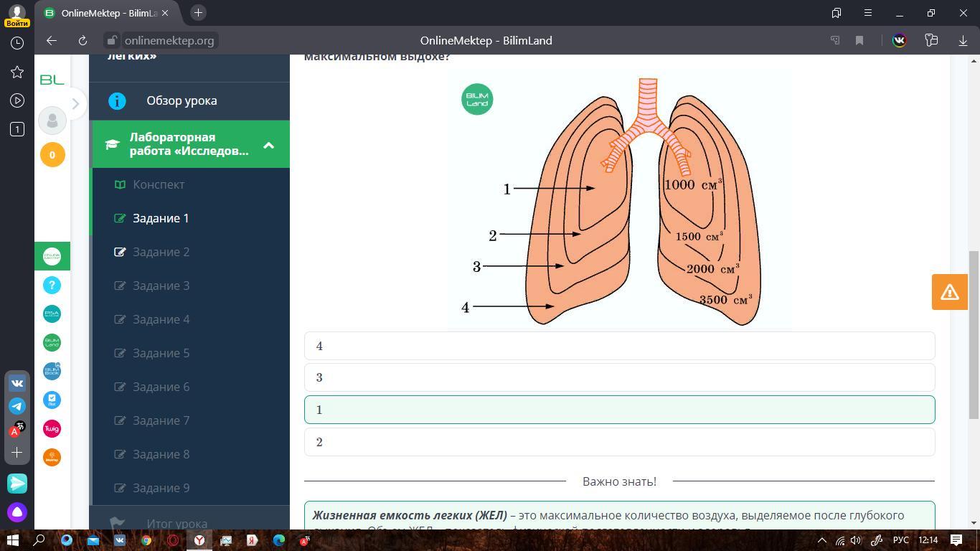Open the browser history clock icon
Screen dimensions: 980x551
click(x=17, y=43)
